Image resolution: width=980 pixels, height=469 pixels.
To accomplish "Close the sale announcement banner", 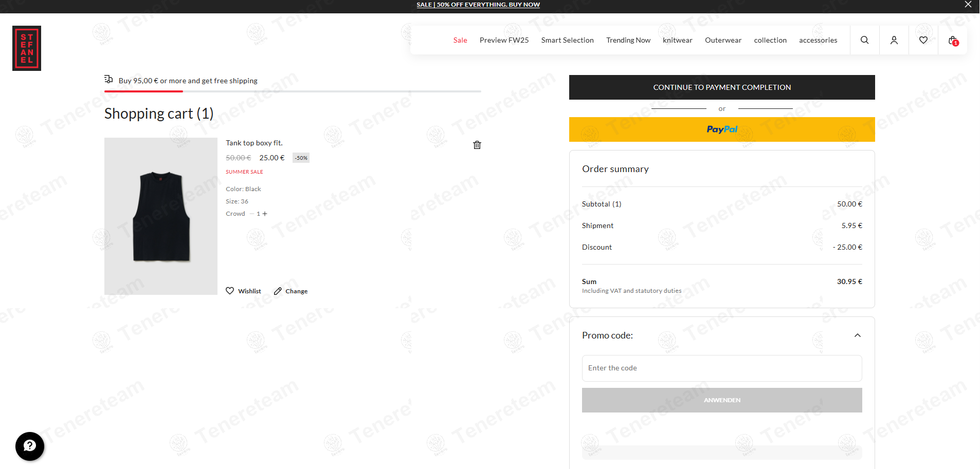I will (x=968, y=5).
